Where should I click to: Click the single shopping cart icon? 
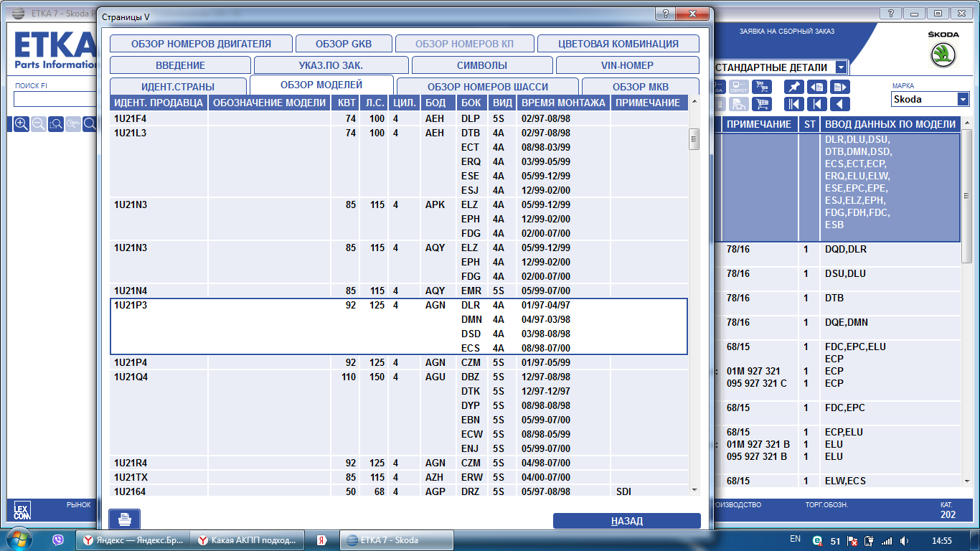(x=762, y=104)
